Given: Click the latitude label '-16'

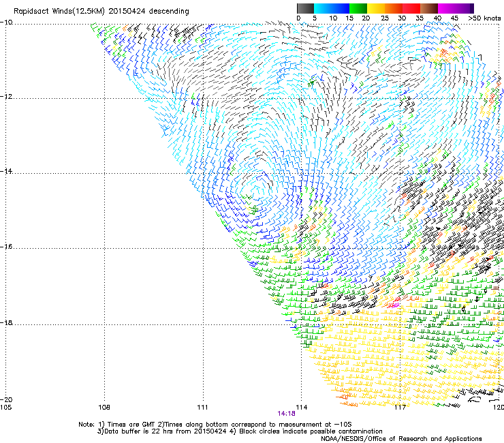Looking at the screenshot, I should click(x=6, y=247).
